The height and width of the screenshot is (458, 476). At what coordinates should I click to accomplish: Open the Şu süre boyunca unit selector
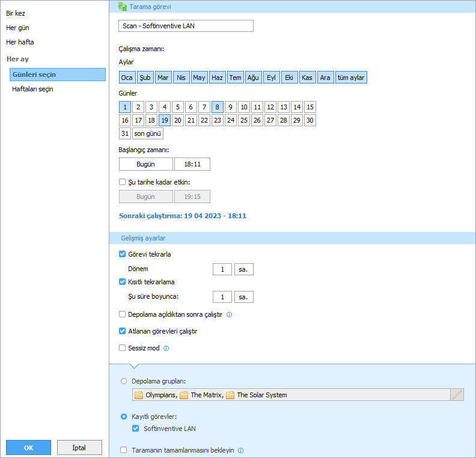click(243, 297)
